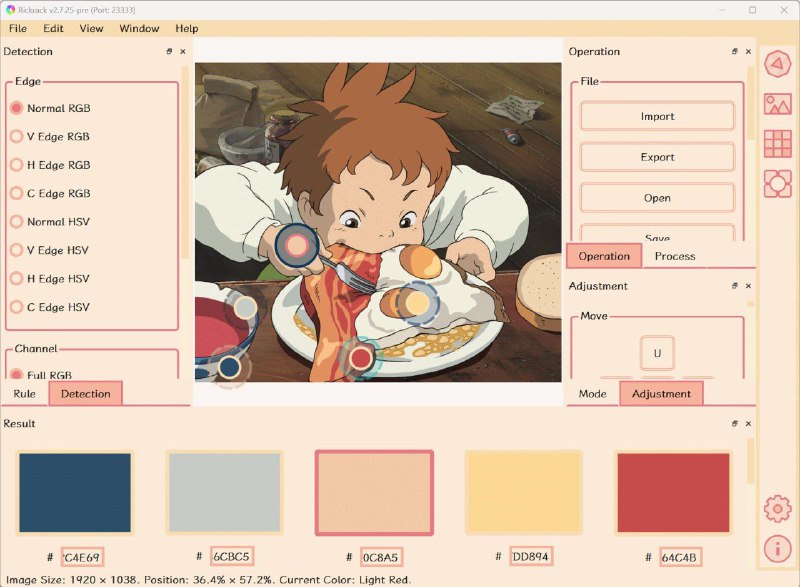Select the dark blue color marker on image

pos(229,367)
